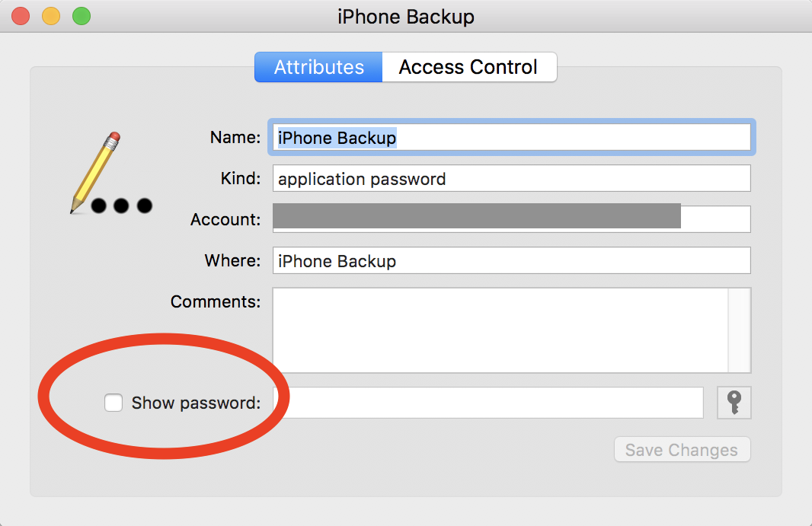The image size is (812, 526).
Task: Click the Comments box scrollbar track
Action: [x=740, y=330]
